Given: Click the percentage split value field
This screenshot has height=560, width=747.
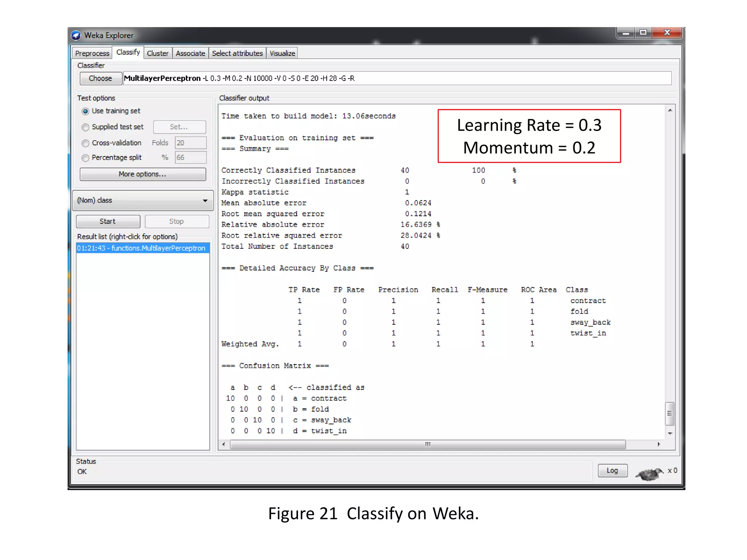Looking at the screenshot, I should 191,157.
